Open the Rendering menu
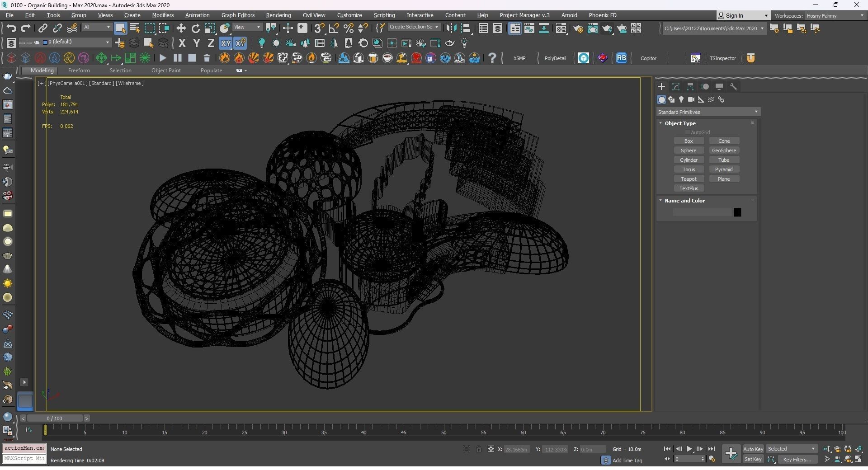 (278, 15)
